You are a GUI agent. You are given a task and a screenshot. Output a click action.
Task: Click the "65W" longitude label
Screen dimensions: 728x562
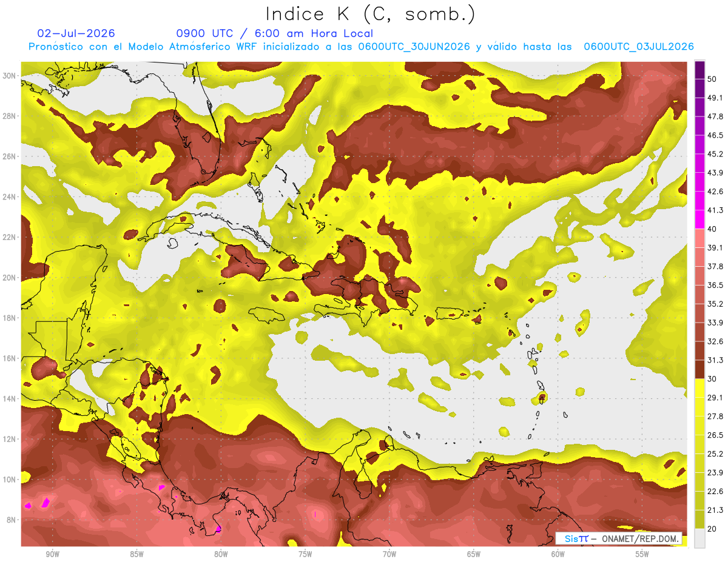coord(474,555)
